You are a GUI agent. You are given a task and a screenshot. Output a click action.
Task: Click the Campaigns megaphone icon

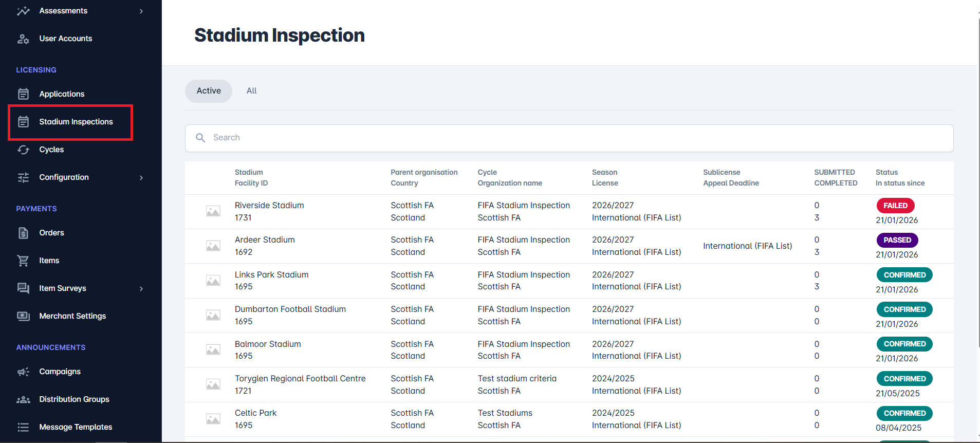[x=23, y=372]
